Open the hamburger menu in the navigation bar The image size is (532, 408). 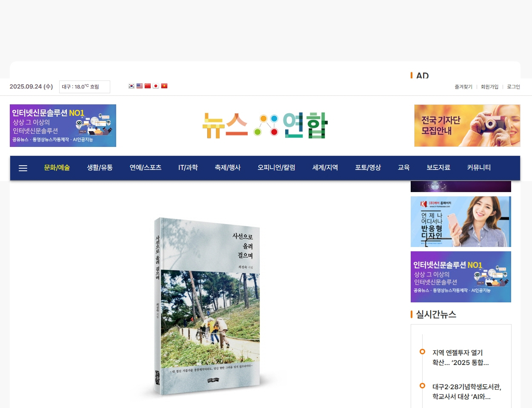23,168
